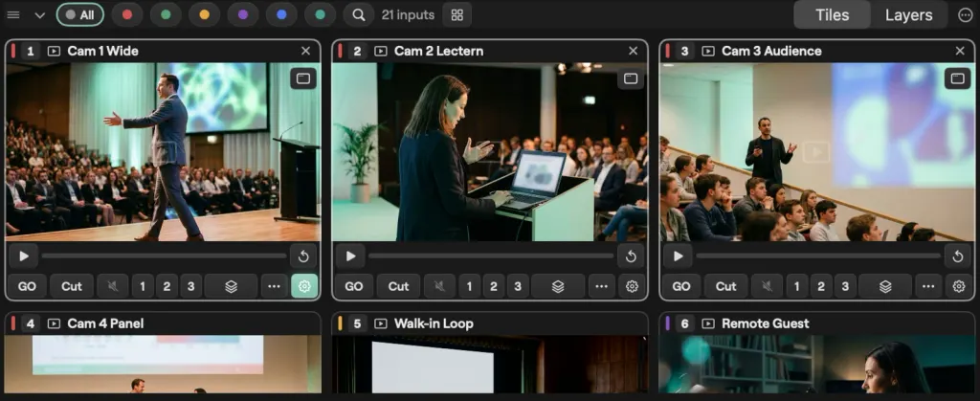
Task: Click GO on Cam 2 Lectern
Action: tap(354, 286)
